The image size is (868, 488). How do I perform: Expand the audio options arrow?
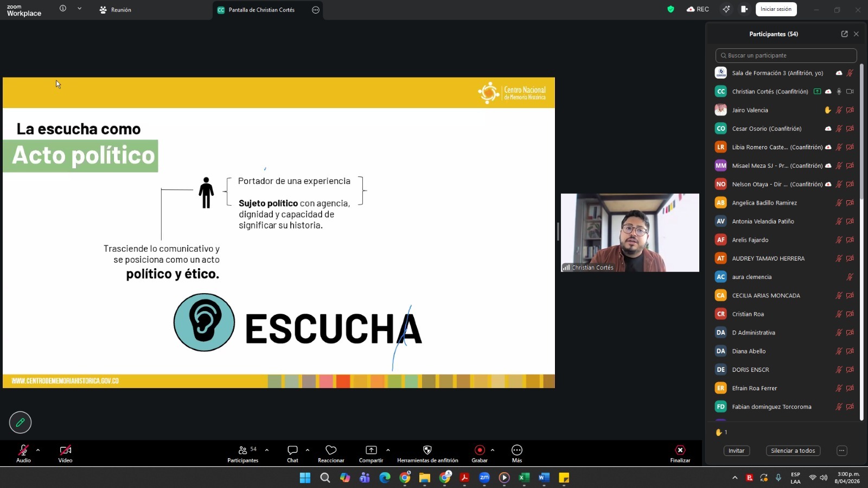tap(38, 450)
